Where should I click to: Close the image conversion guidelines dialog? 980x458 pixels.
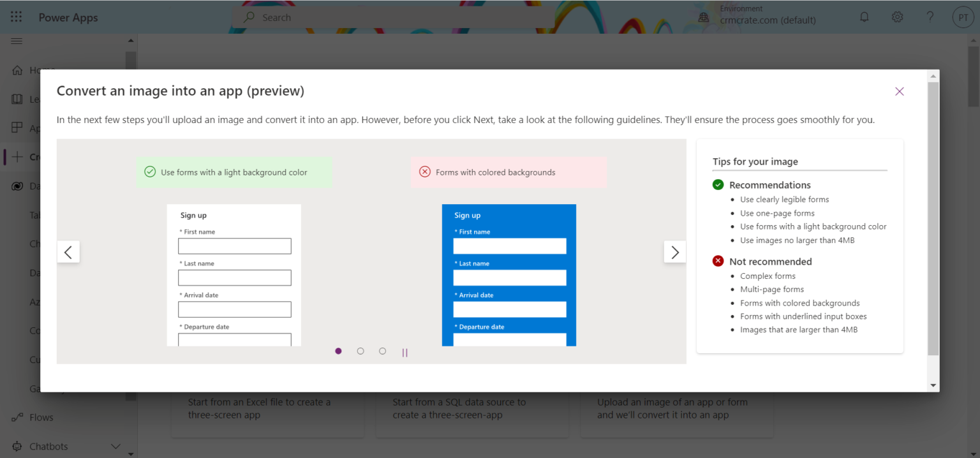[x=899, y=91]
